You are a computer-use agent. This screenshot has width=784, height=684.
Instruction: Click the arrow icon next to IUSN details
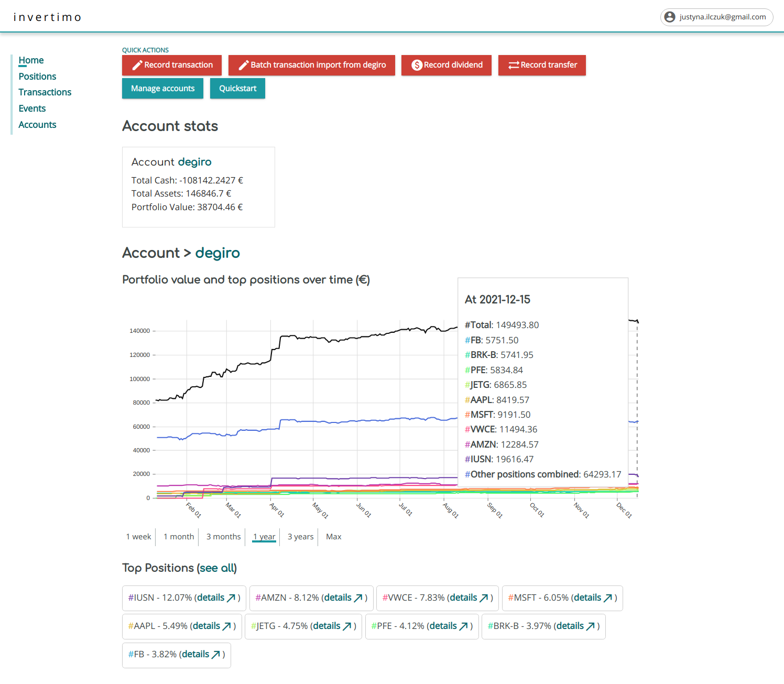231,598
